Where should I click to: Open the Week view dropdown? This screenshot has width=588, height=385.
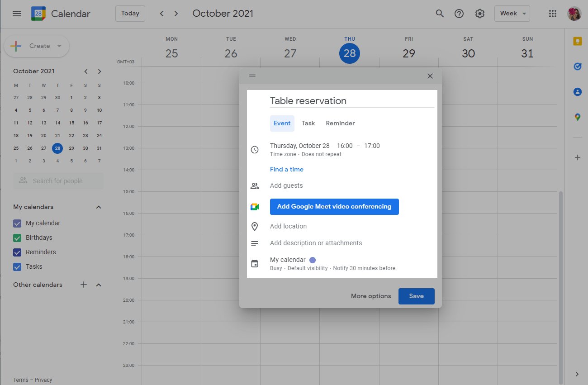coord(512,14)
